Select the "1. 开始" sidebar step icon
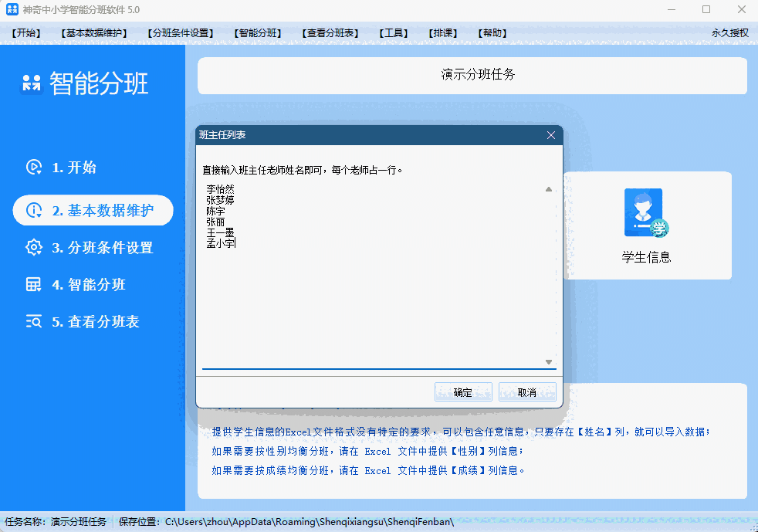This screenshot has width=758, height=532. tap(33, 167)
